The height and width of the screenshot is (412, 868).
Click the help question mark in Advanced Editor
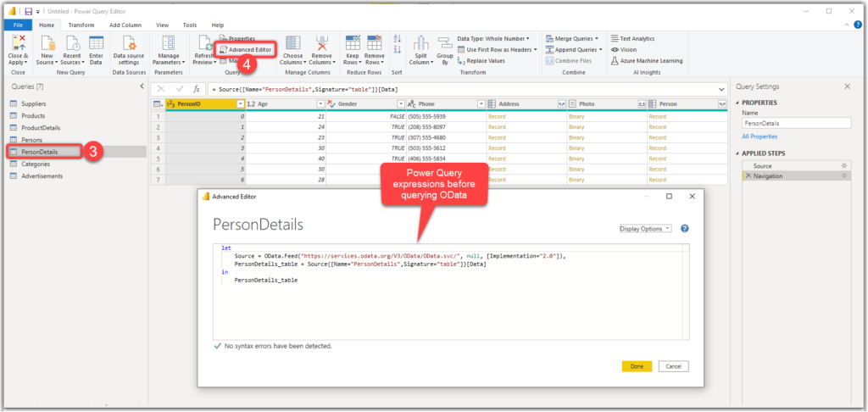[685, 228]
